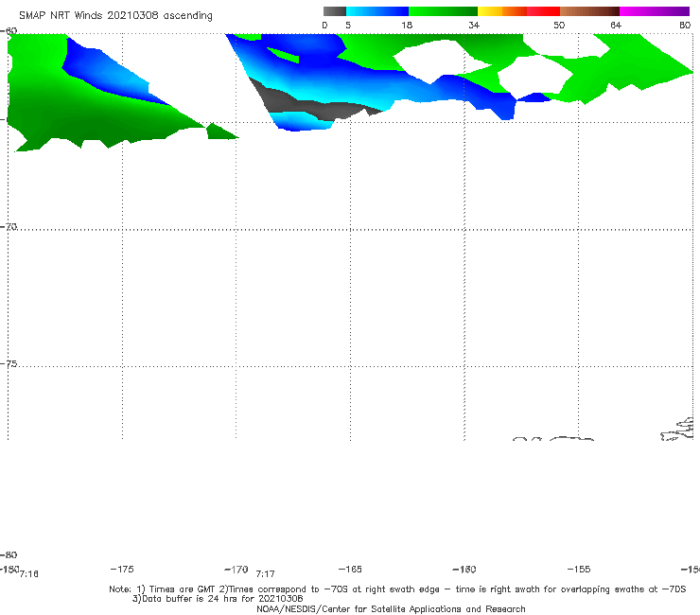Click the longitude label '-165'
The width and height of the screenshot is (700, 615).
350,569
